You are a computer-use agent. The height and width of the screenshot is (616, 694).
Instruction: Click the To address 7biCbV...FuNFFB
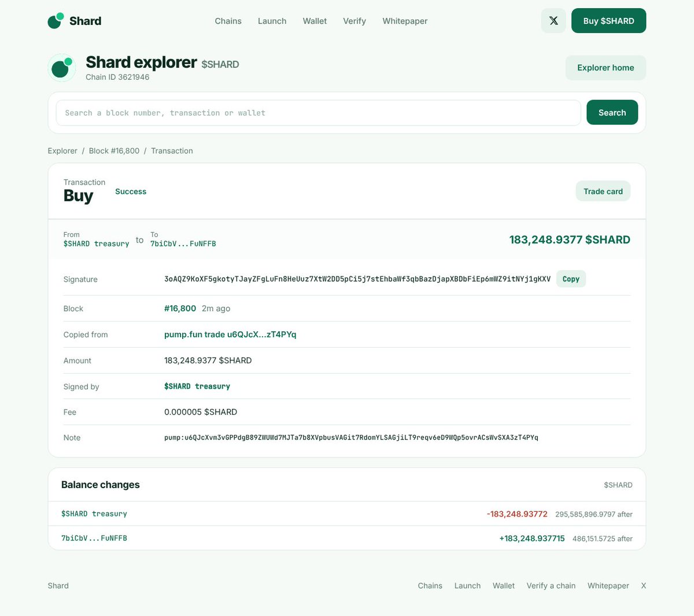tap(183, 244)
